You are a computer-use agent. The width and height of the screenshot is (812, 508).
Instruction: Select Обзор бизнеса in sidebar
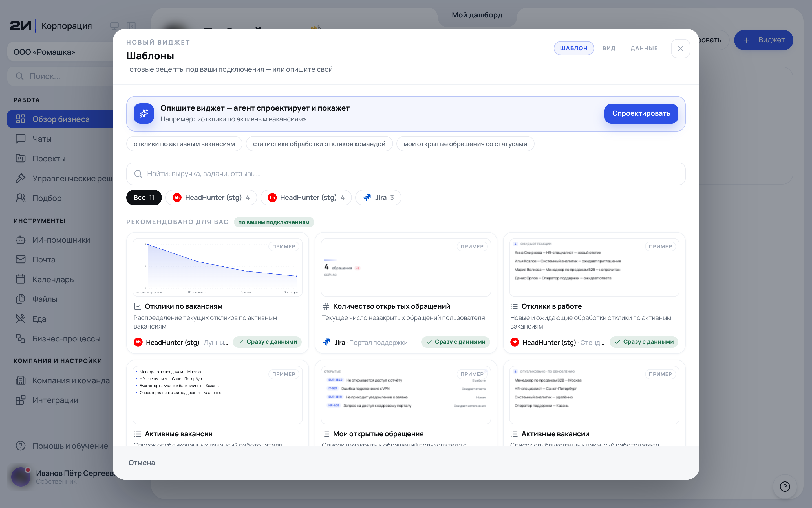pyautogui.click(x=60, y=119)
